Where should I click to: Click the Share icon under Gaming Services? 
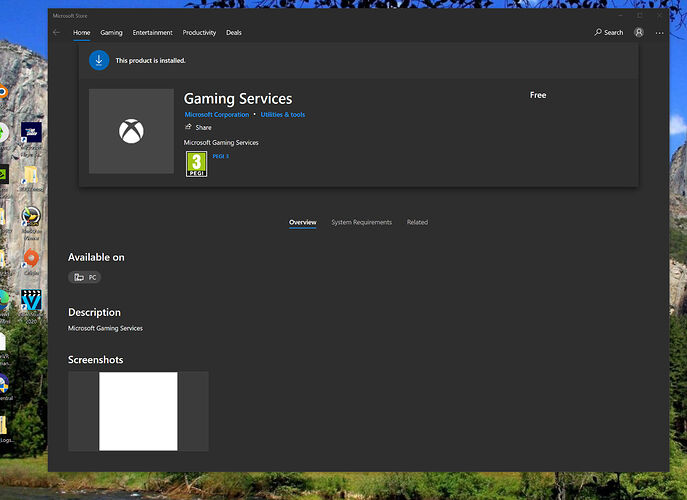(x=188, y=128)
